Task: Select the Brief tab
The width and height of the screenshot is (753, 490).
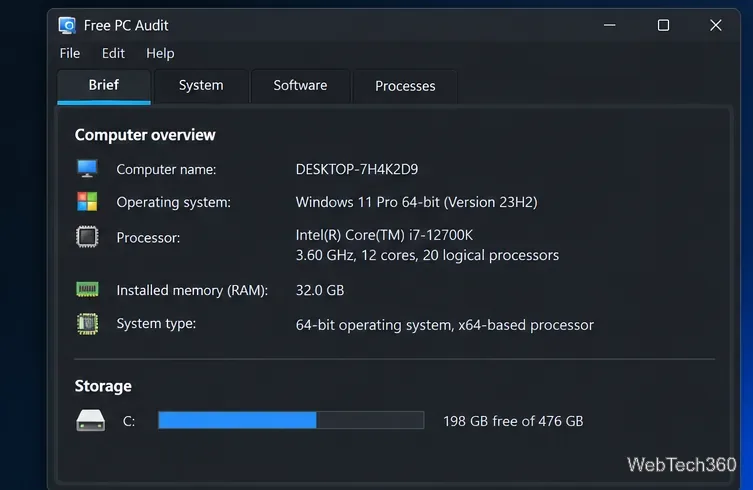Action: (104, 86)
